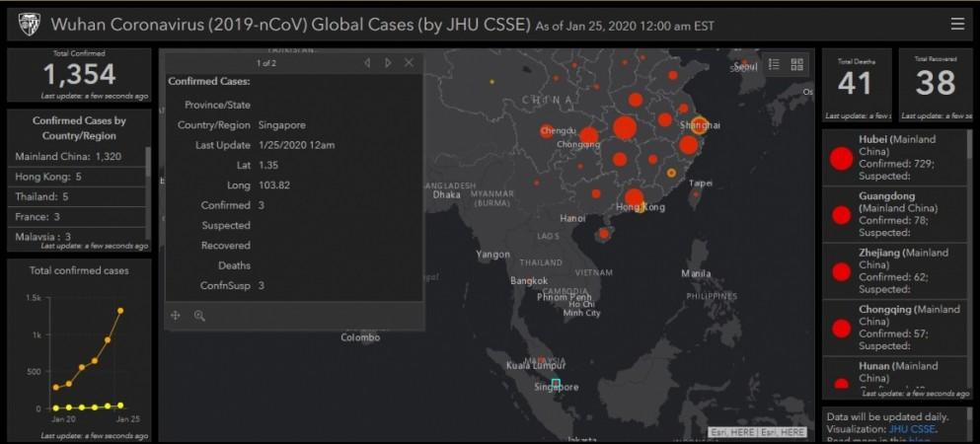Viewport: 980px width, 444px height.
Task: Select France entry in country list
Action: pyautogui.click(x=38, y=216)
